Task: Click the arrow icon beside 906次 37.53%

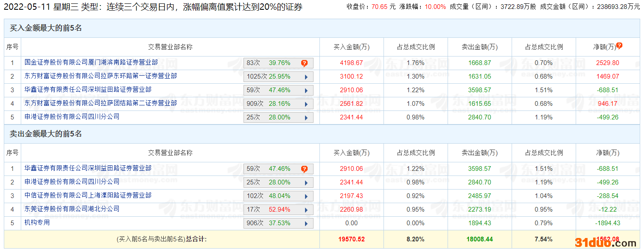Action: 306,224
